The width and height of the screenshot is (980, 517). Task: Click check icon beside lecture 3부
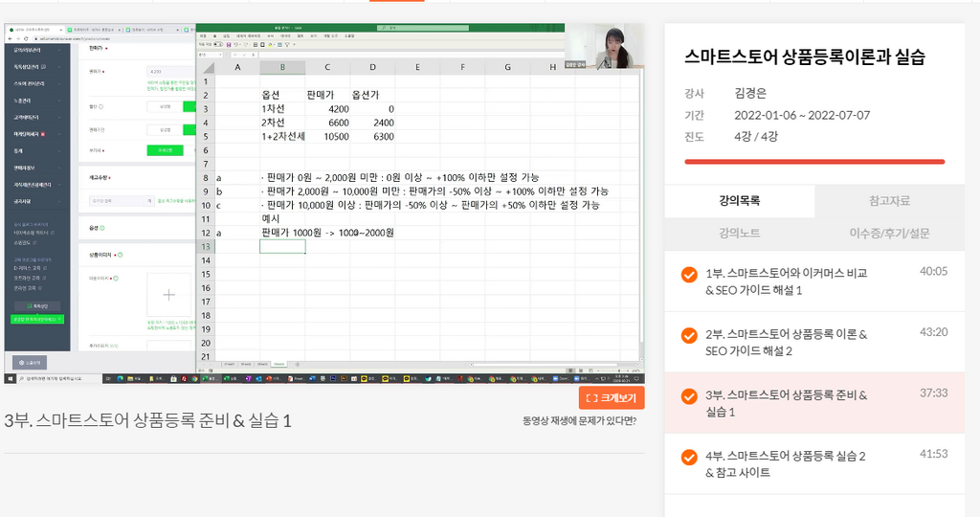click(x=689, y=396)
